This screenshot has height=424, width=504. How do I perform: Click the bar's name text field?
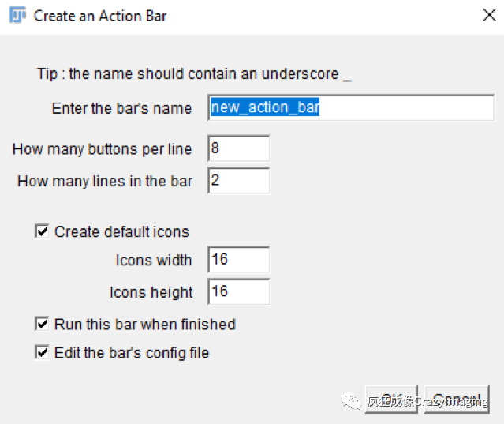[x=351, y=107]
